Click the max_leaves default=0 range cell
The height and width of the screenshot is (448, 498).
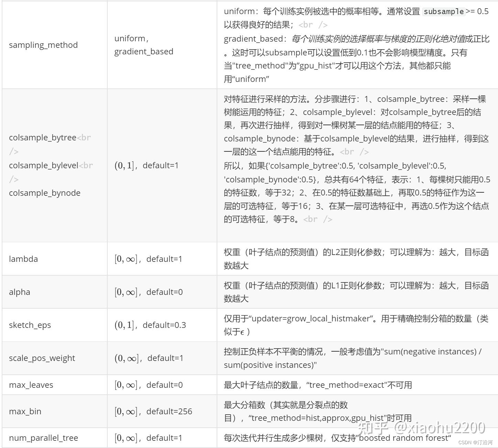click(x=162, y=385)
